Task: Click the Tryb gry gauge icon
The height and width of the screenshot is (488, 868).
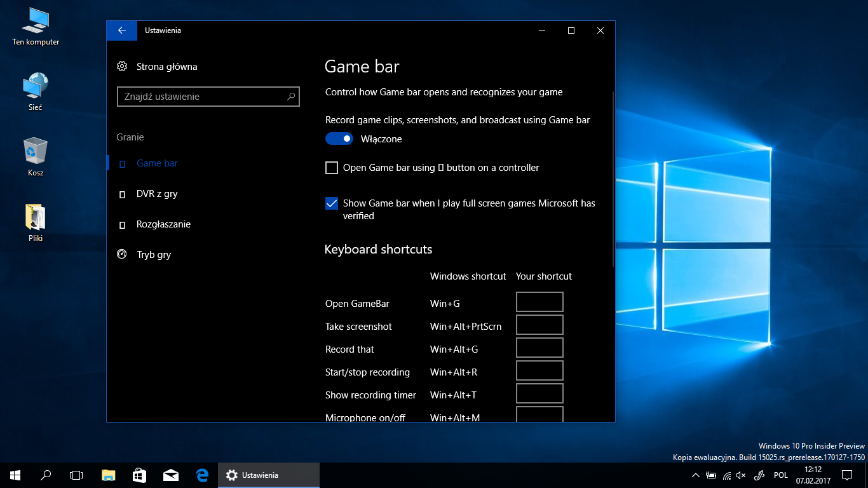Action: point(122,254)
